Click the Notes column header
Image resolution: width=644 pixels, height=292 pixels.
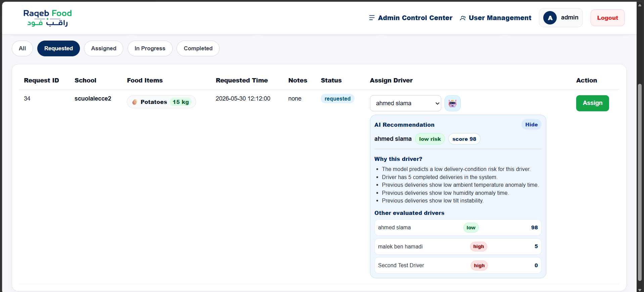pyautogui.click(x=297, y=80)
